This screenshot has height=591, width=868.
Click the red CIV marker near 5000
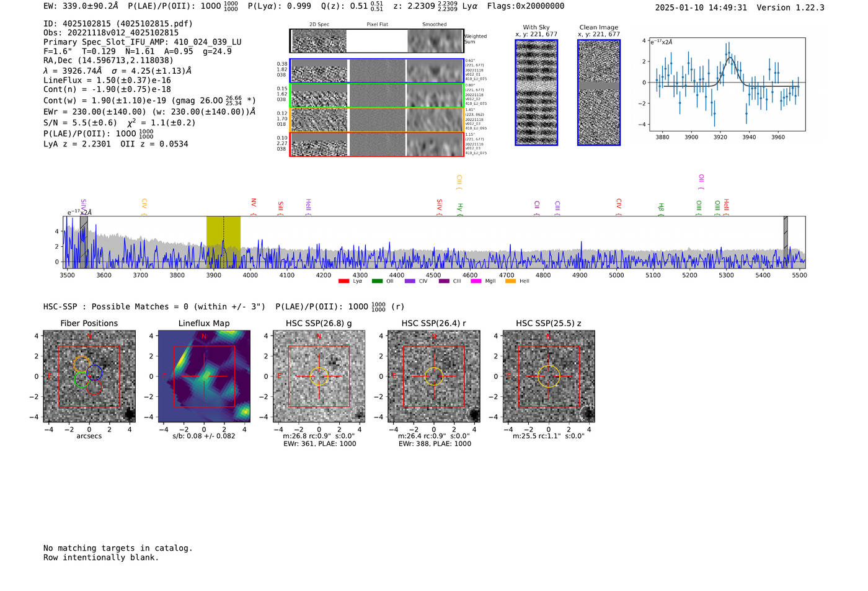619,207
